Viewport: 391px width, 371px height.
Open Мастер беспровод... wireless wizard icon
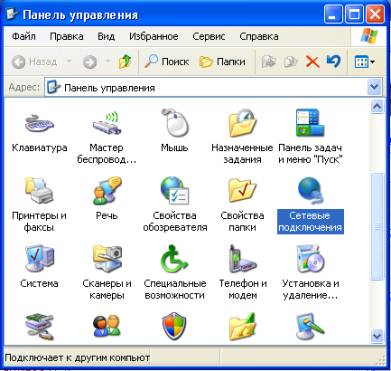coord(107,124)
